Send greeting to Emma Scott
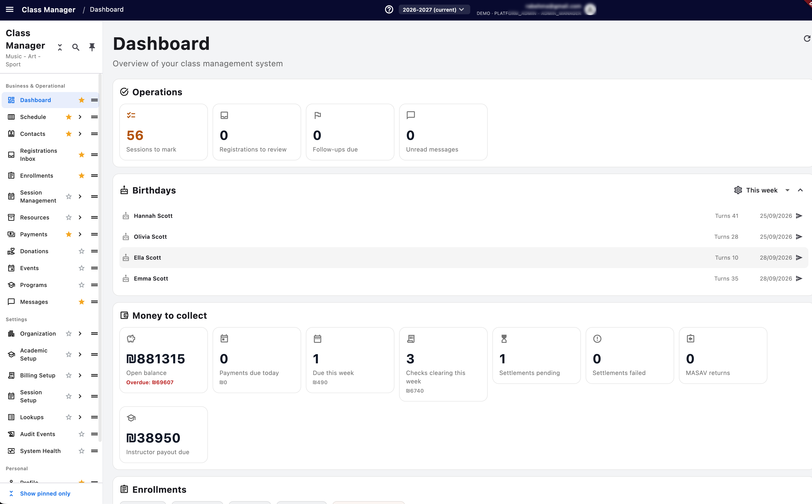 pyautogui.click(x=799, y=278)
